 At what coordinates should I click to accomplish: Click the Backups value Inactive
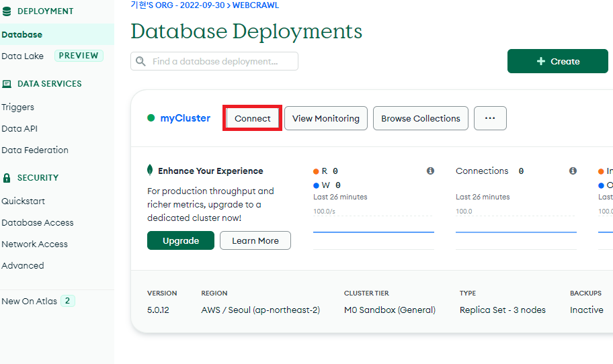click(587, 310)
